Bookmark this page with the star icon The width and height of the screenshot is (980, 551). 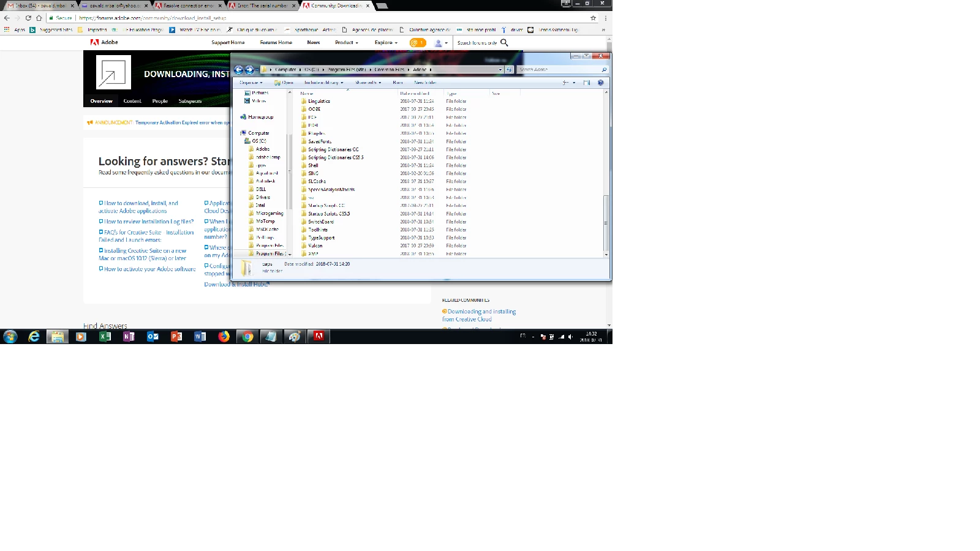pyautogui.click(x=593, y=18)
